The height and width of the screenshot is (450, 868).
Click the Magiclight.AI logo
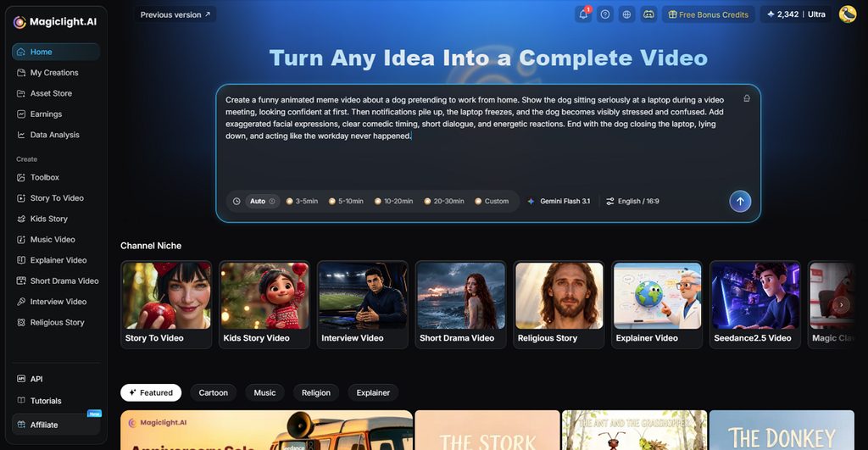coord(55,21)
